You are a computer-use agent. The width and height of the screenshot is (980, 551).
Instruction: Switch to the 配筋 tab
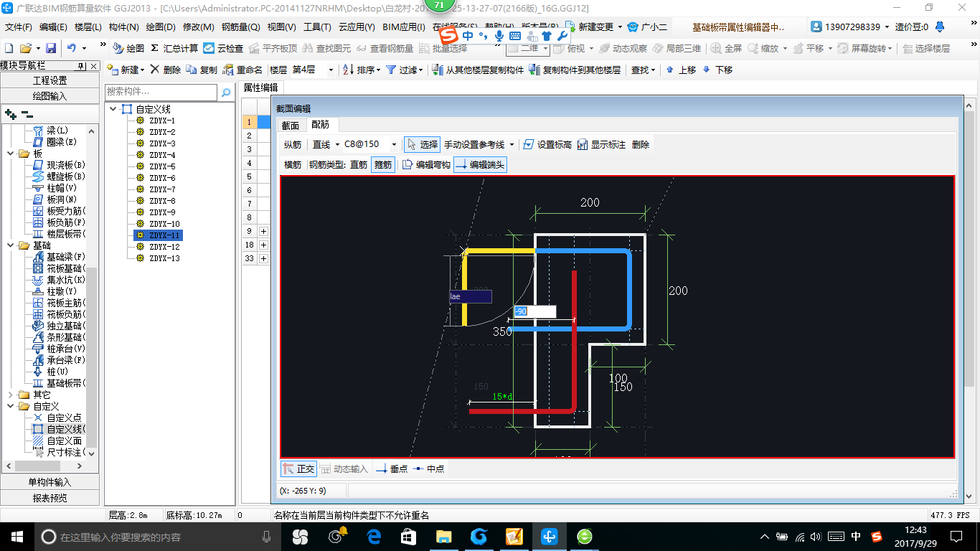tap(319, 126)
